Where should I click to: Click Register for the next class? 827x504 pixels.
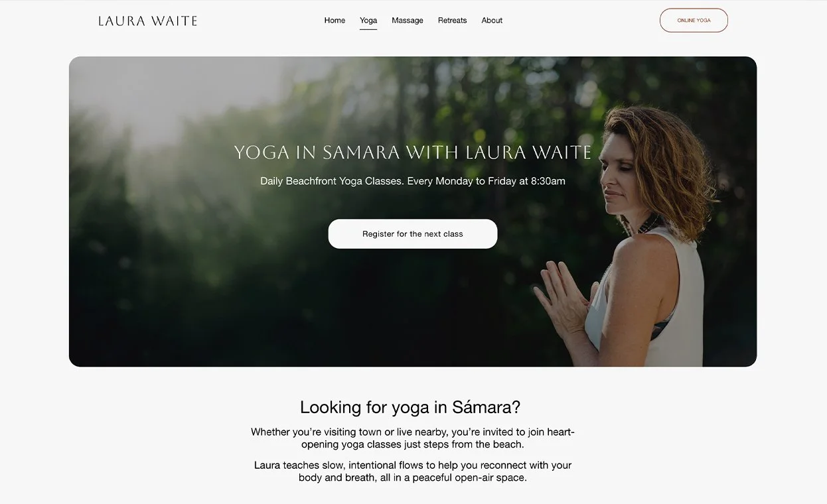tap(413, 234)
